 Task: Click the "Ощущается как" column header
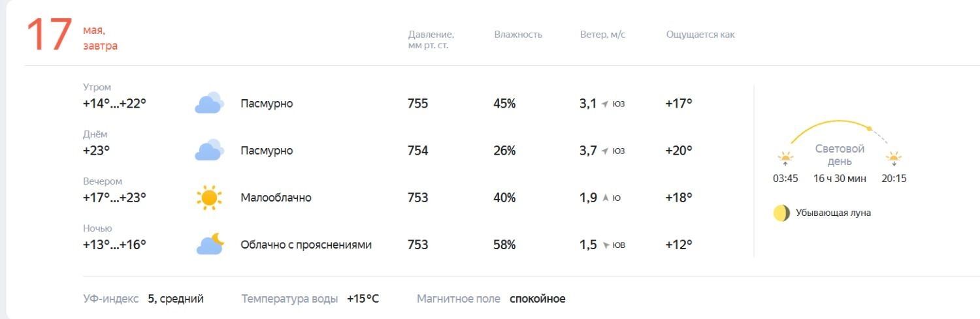point(700,35)
